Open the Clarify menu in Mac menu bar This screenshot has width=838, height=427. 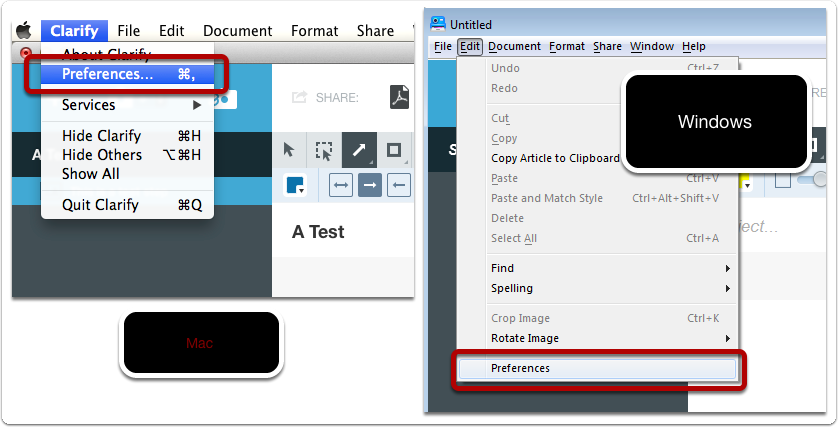74,31
